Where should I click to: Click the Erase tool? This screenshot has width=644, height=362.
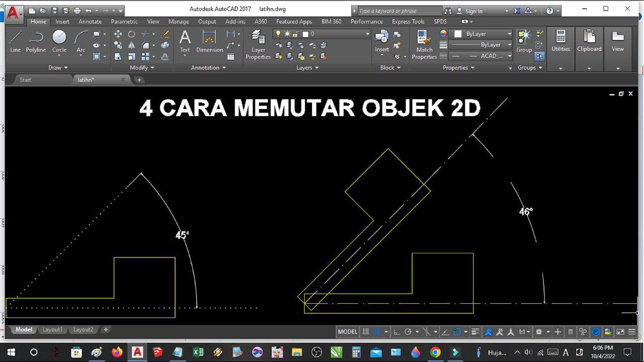[x=165, y=34]
